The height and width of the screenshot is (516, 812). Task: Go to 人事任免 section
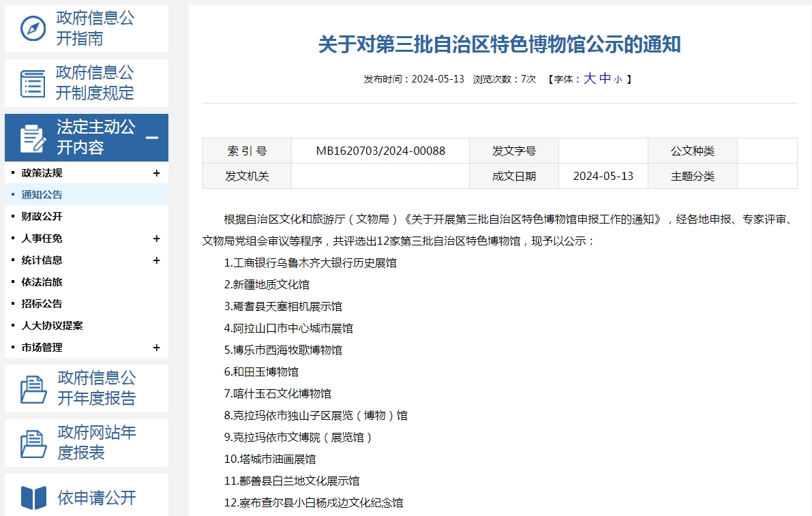tap(42, 238)
